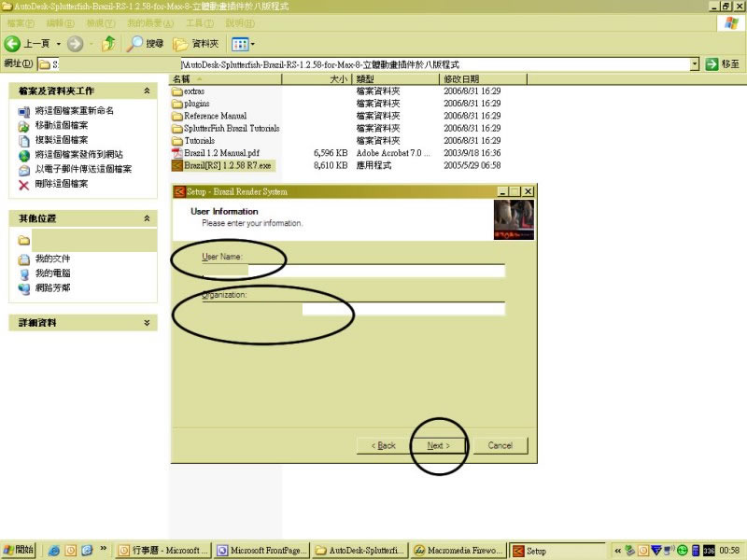Switch to AutoDesk-Splutterfish folder taskbar button
This screenshot has width=747, height=560.
[360, 551]
